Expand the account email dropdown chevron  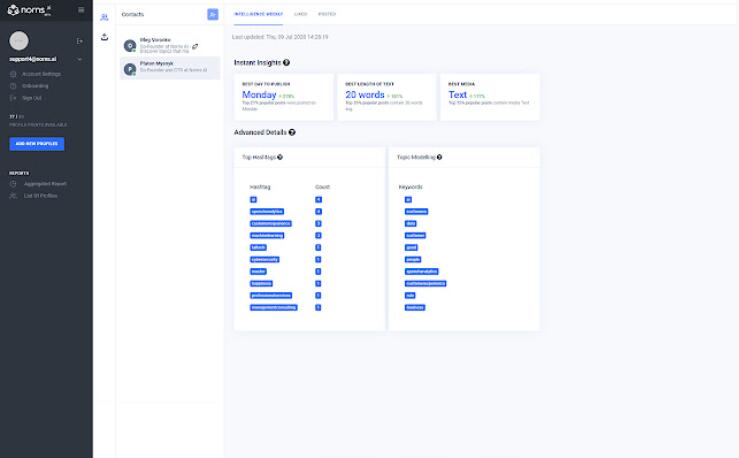[x=80, y=59]
